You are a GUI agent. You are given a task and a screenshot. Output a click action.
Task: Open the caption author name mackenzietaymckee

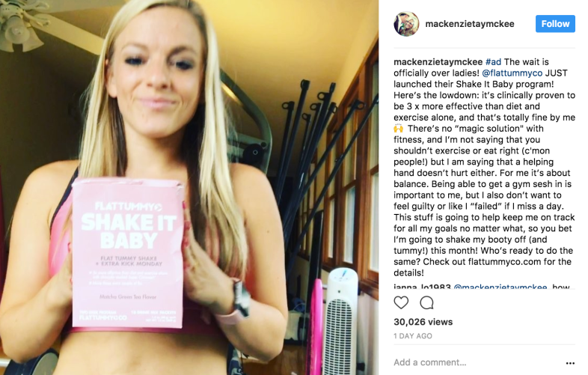coord(438,62)
